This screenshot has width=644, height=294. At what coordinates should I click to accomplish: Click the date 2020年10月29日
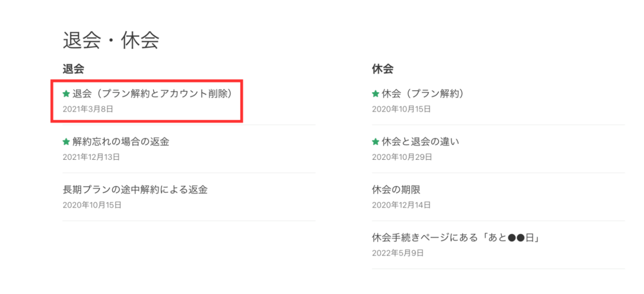401,157
